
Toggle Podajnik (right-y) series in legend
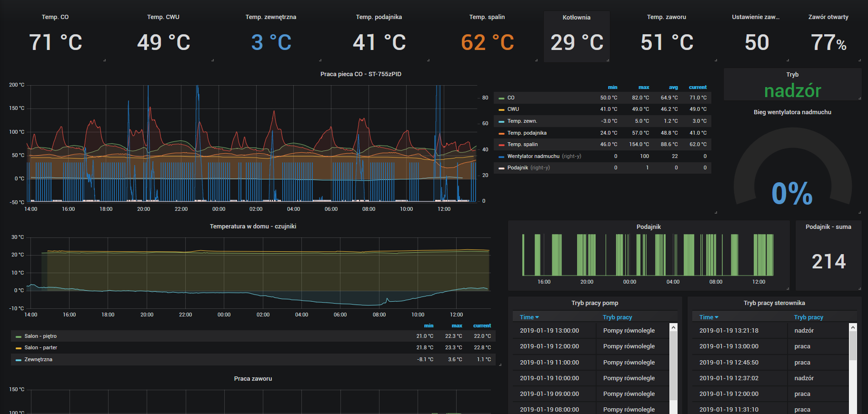[x=518, y=168]
